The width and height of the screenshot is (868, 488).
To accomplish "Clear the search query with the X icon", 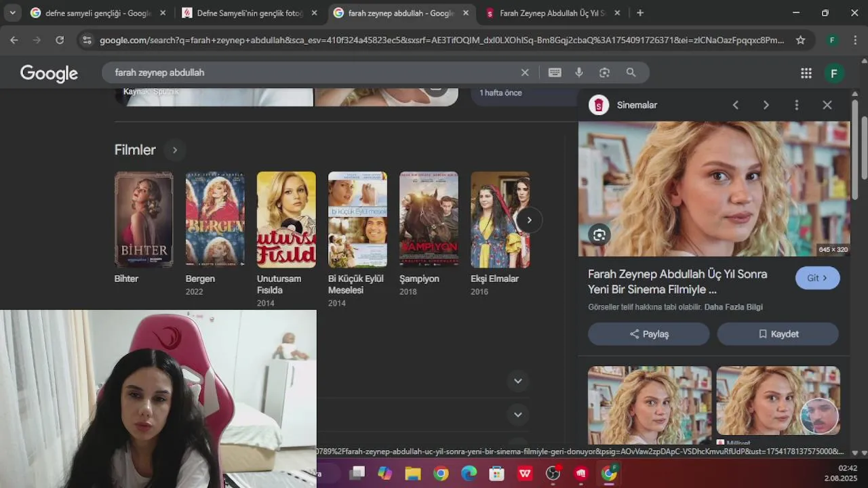I will tap(525, 73).
